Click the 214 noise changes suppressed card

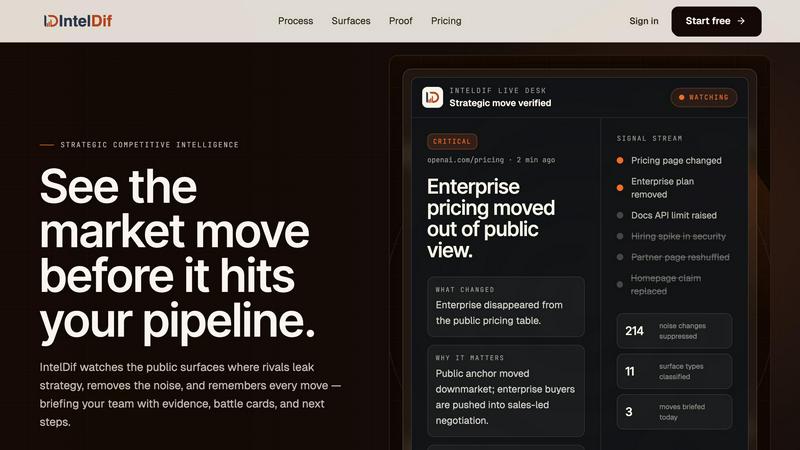click(674, 331)
